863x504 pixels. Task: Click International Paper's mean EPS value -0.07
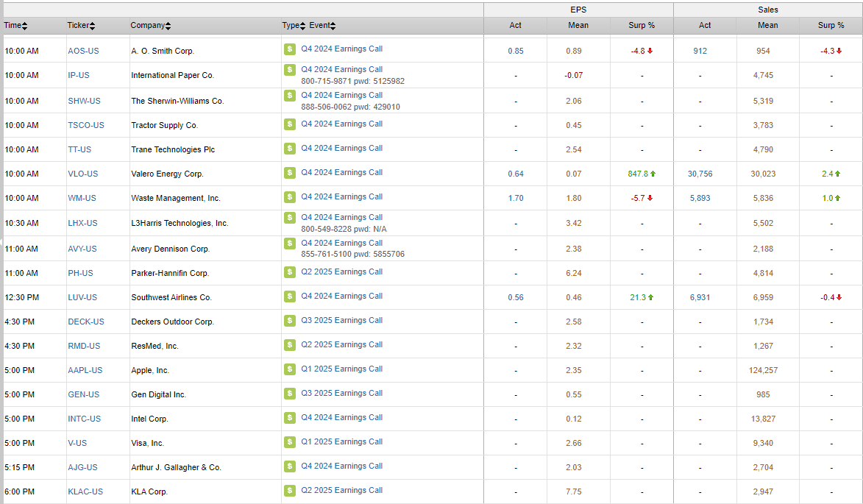point(574,75)
